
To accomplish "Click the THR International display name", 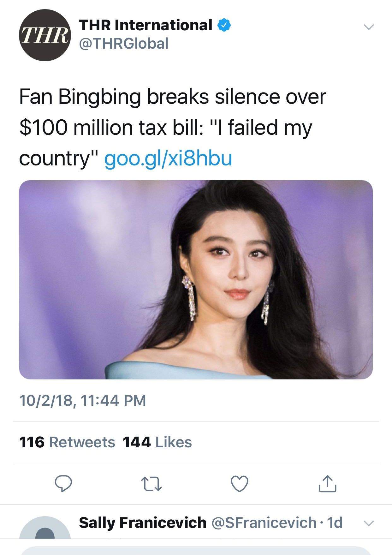I will [146, 25].
